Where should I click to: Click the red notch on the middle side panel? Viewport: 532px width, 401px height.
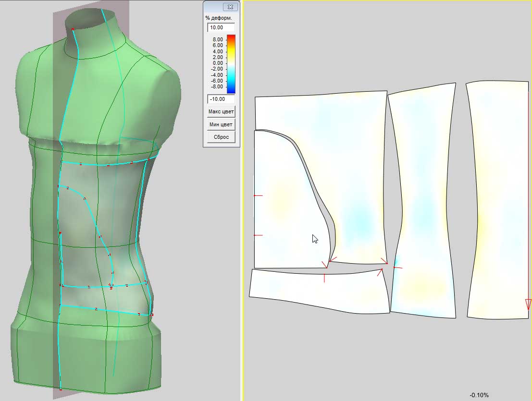click(x=397, y=267)
